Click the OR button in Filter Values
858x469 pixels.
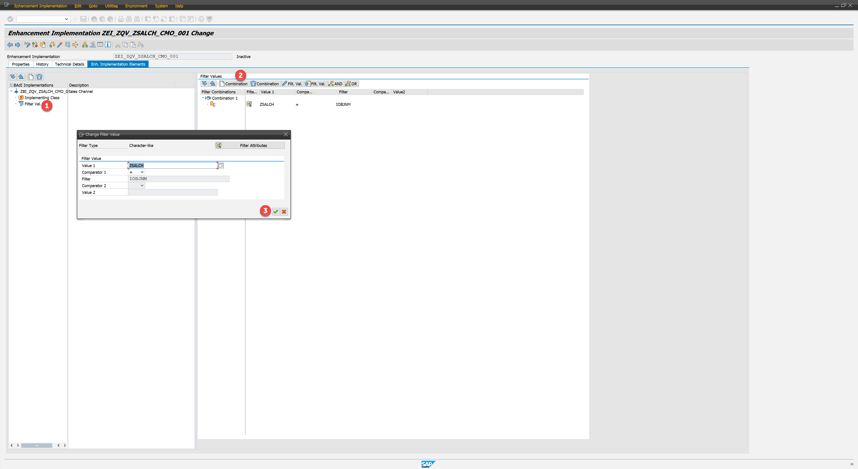click(351, 84)
